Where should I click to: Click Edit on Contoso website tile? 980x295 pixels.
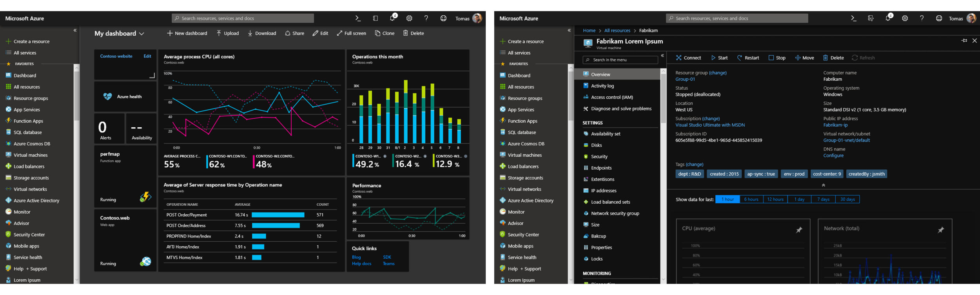tap(147, 56)
